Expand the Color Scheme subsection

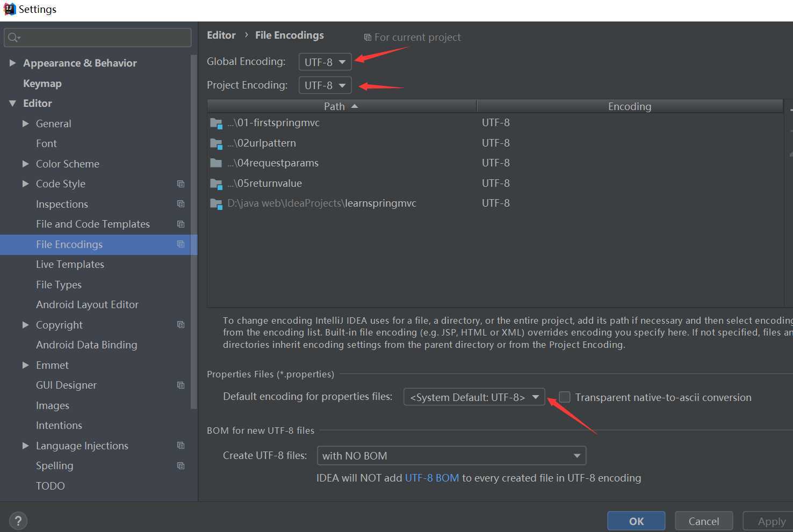click(x=25, y=164)
